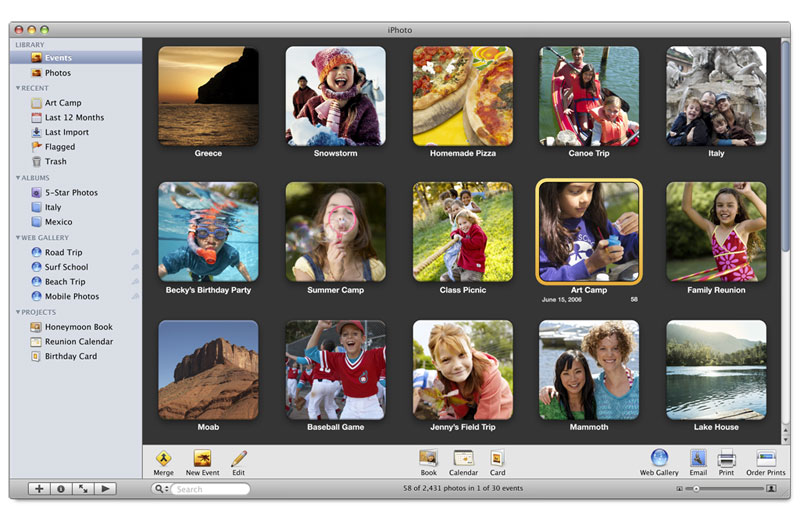Select Photos in the Library sidebar
This screenshot has height=508, width=800.
57,73
